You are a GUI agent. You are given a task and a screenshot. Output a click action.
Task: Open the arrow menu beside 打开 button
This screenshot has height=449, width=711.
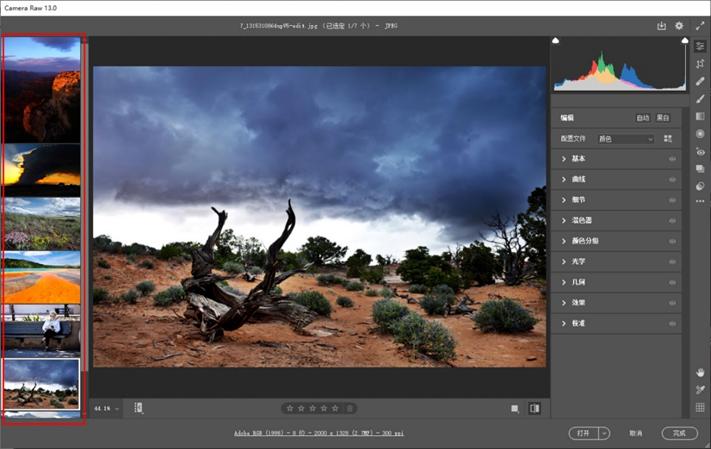(x=604, y=433)
